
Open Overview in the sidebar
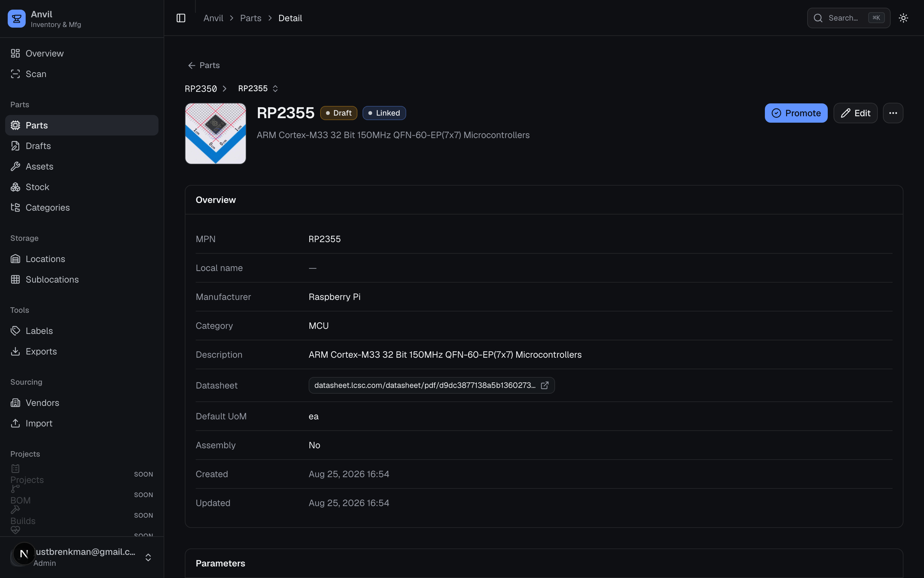click(x=82, y=53)
